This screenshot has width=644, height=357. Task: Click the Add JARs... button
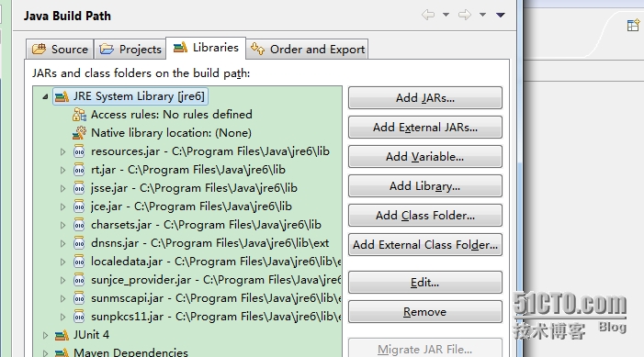(425, 97)
